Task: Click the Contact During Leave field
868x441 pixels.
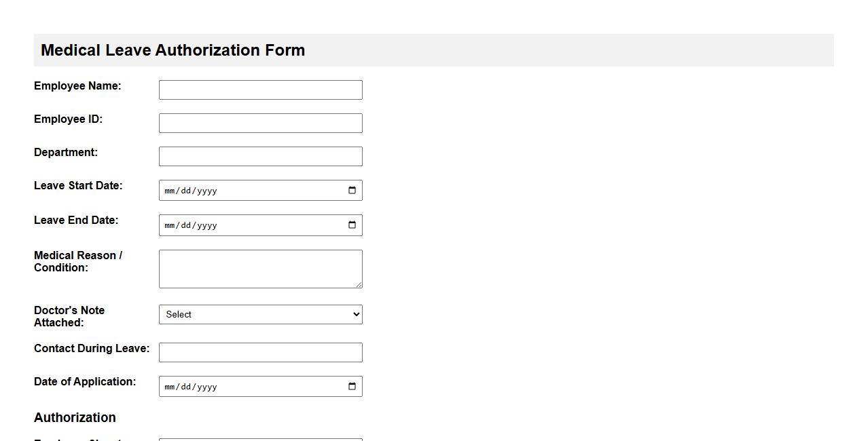Action: [260, 351]
